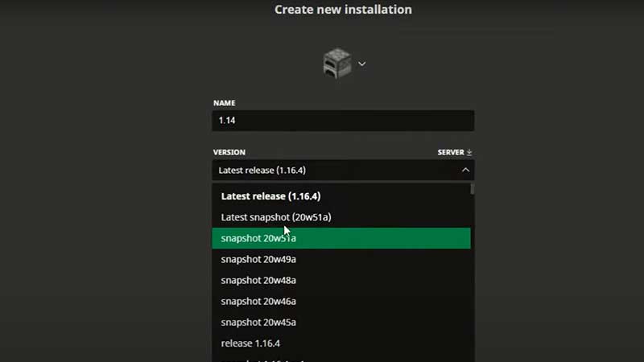Expand the icon picker chevron beside the furnace
Image resolution: width=644 pixels, height=362 pixels.
pos(361,64)
